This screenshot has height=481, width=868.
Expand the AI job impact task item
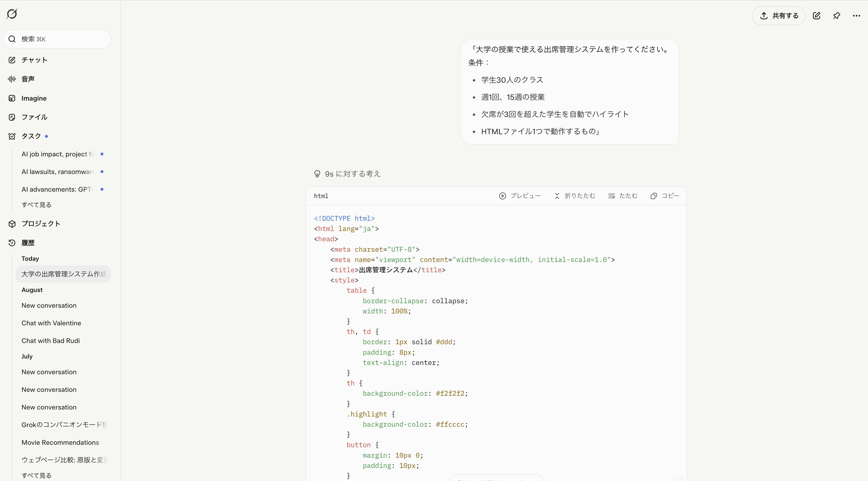coord(57,154)
